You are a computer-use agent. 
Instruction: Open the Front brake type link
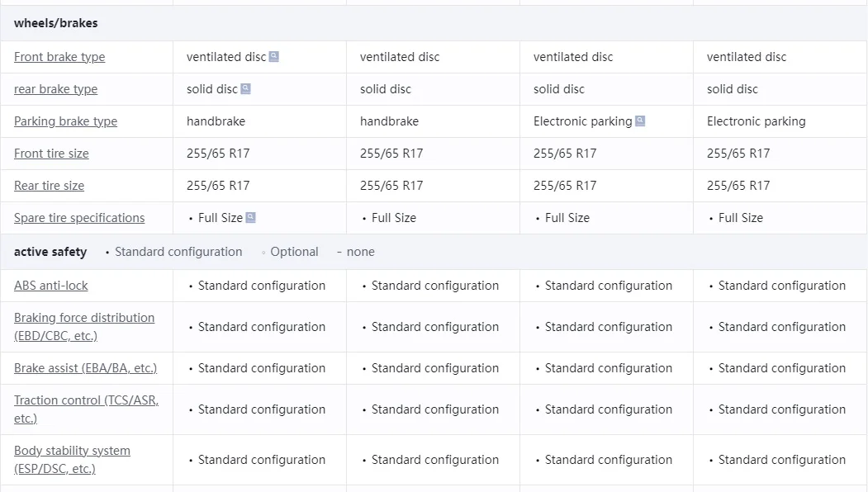tap(59, 57)
